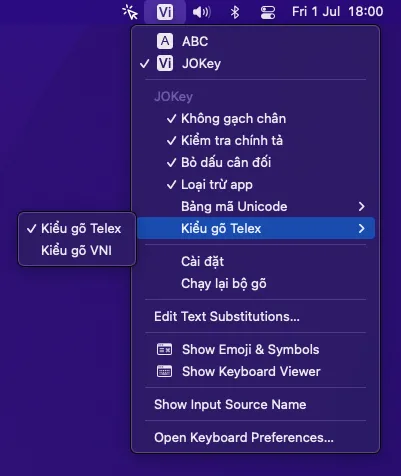Click the volume speaker icon in menu bar

[x=202, y=12]
